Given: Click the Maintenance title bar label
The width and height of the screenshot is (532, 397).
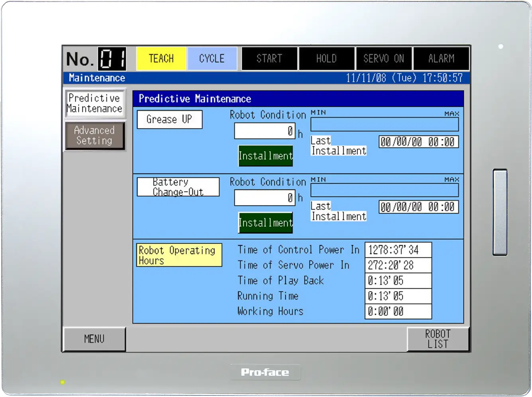Looking at the screenshot, I should 97,78.
